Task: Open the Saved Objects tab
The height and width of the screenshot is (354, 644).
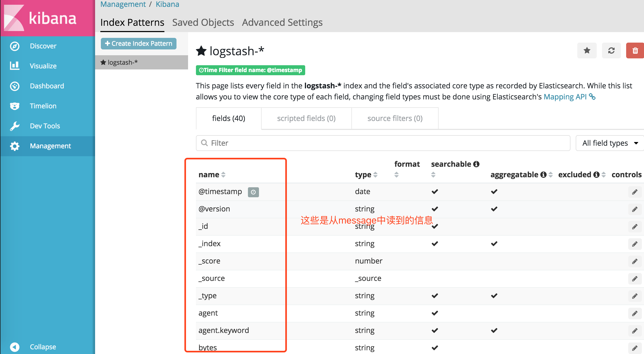Action: (x=203, y=23)
